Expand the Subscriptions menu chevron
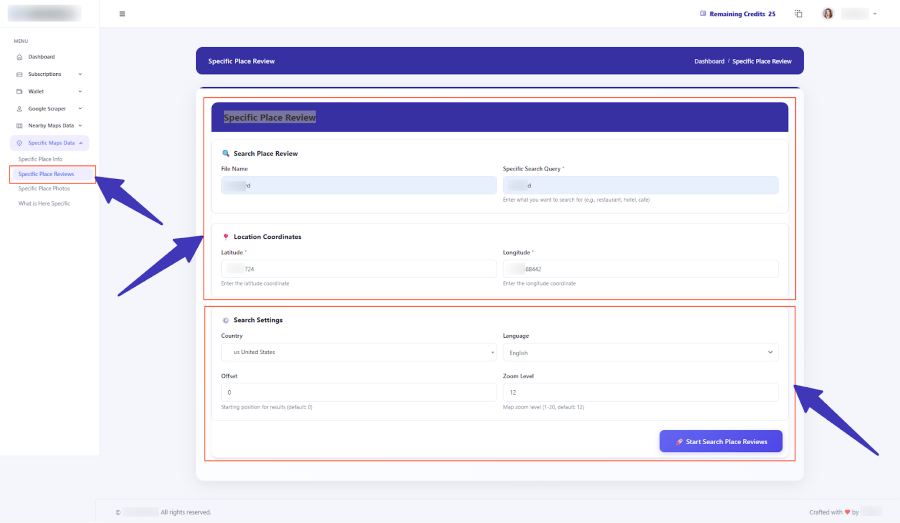The height and width of the screenshot is (523, 900). click(x=80, y=75)
